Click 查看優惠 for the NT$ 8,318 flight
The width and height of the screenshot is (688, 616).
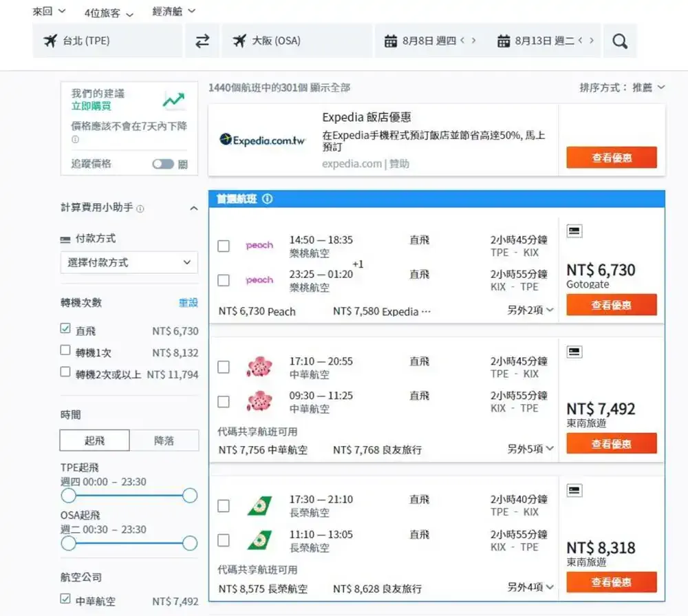point(612,582)
